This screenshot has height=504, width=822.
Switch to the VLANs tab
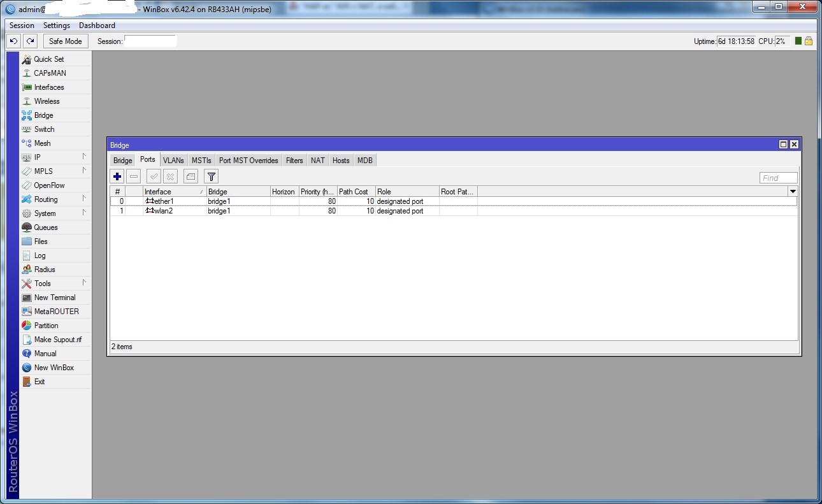[173, 161]
